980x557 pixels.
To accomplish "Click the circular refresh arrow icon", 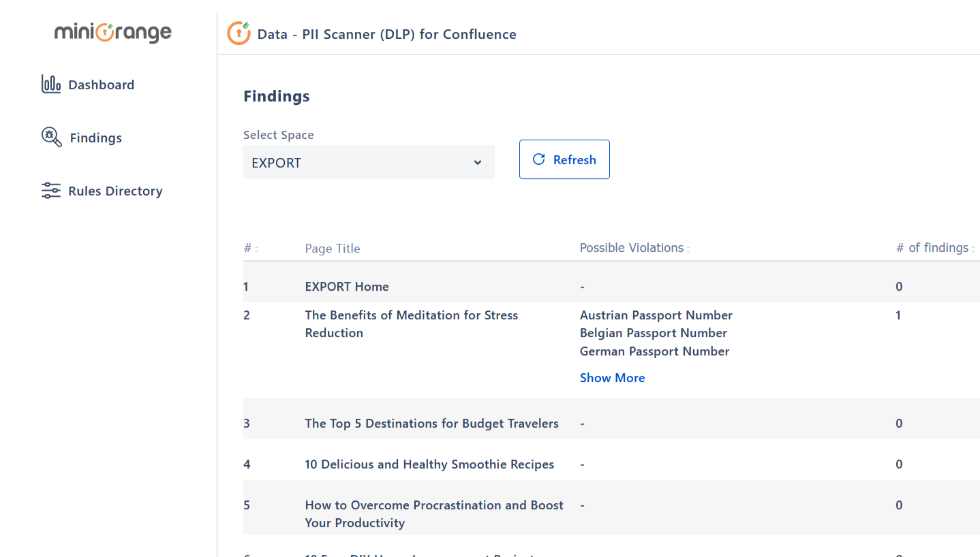I will coord(538,159).
